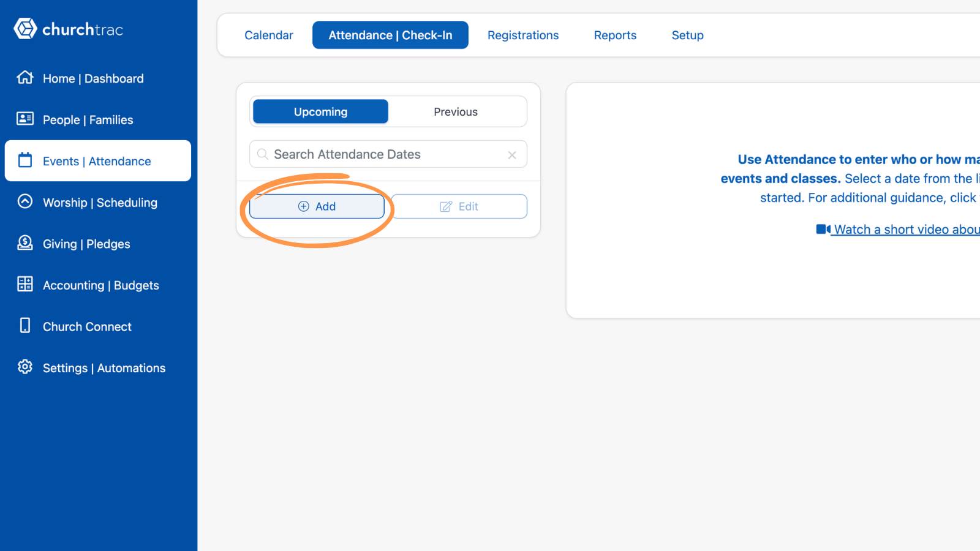980x551 pixels.
Task: Select Events | Attendance in sidebar
Action: pyautogui.click(x=98, y=161)
